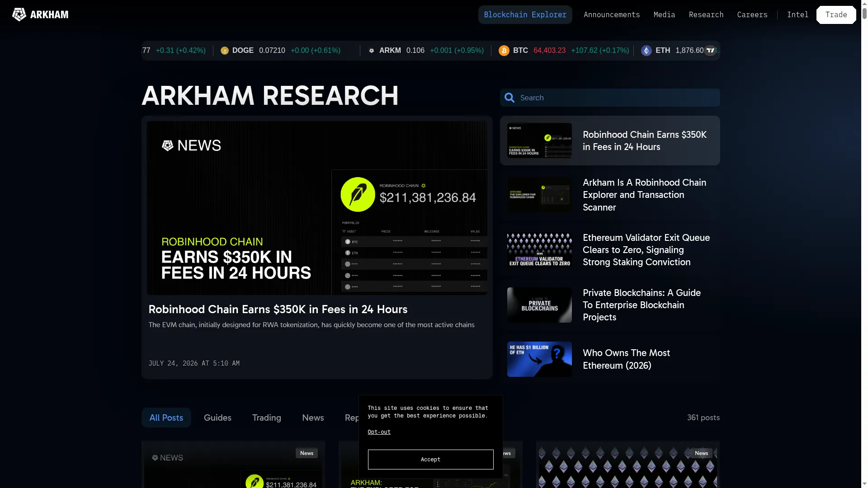Switch to the Trading tab

tap(267, 418)
